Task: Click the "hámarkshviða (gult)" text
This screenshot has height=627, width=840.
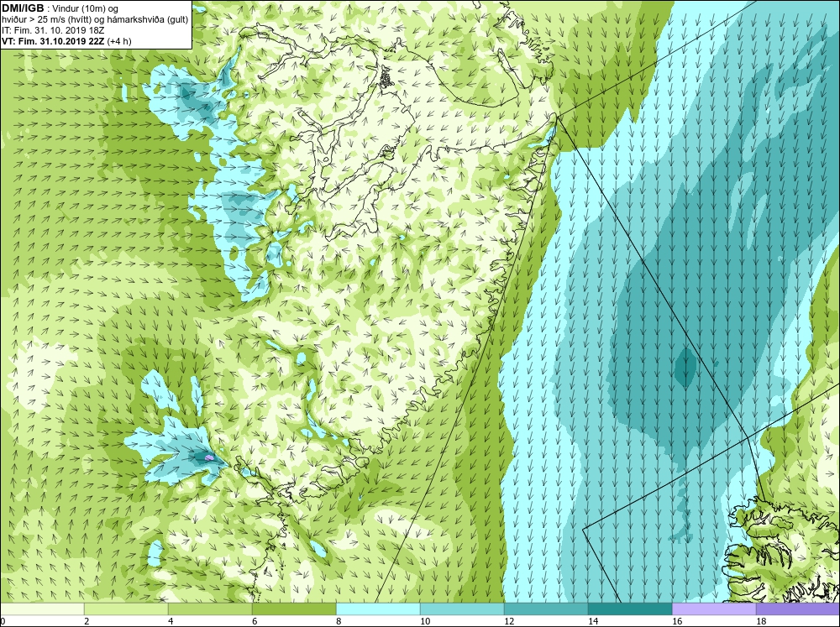Action: (148, 20)
